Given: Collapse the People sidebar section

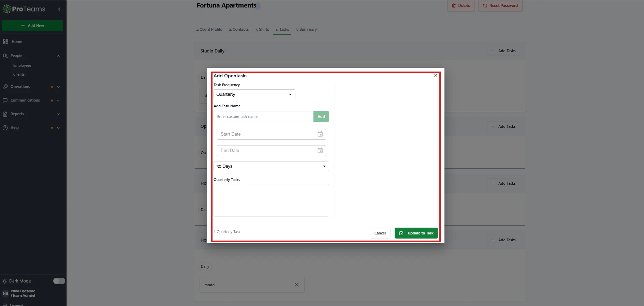Looking at the screenshot, I should (58, 56).
